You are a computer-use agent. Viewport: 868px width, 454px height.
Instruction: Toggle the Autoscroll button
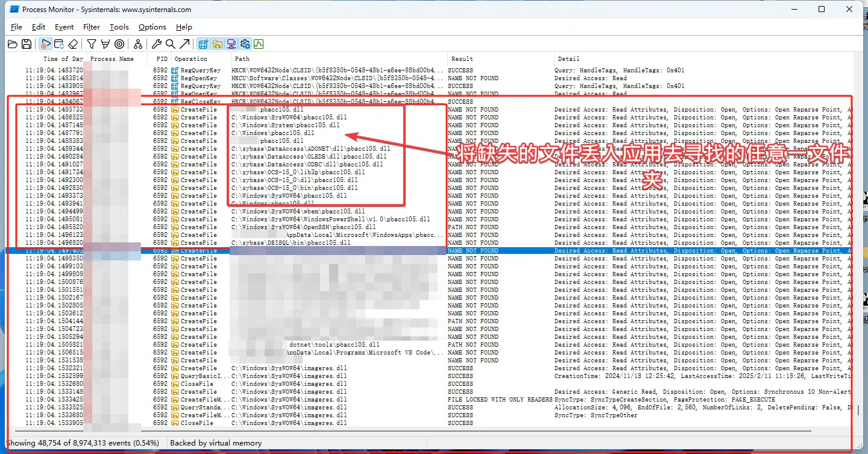tap(59, 44)
